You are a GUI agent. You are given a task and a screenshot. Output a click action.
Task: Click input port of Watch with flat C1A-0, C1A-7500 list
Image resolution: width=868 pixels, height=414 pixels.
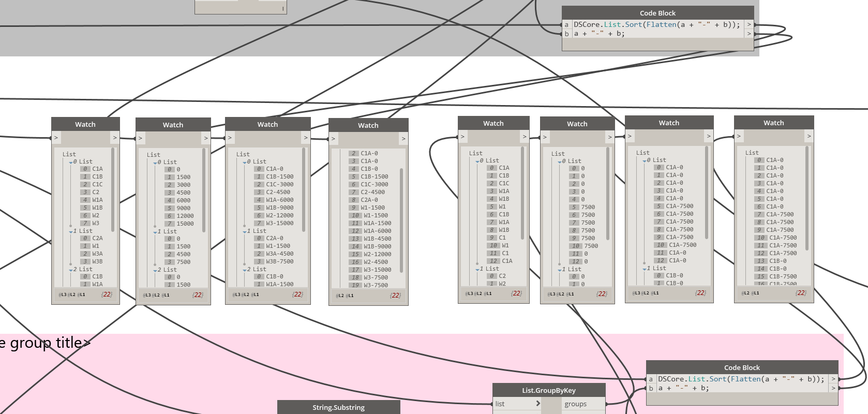coord(739,136)
